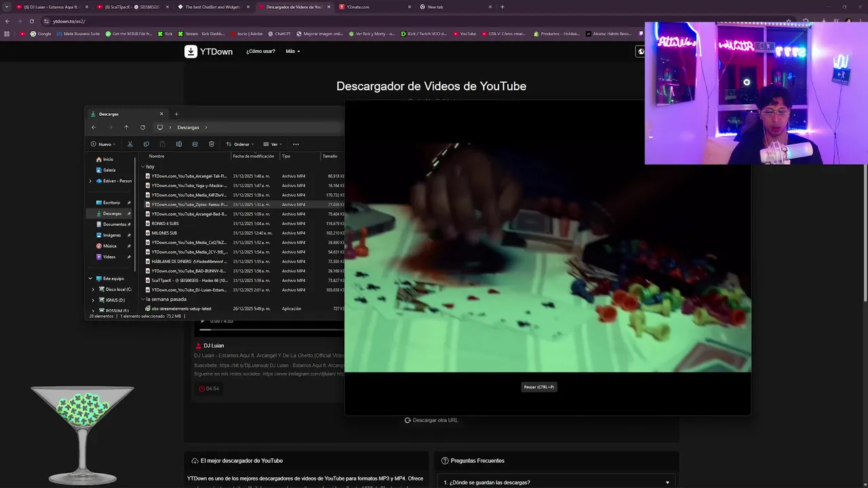Collapse the 'hoy' group in file list
This screenshot has height=488, width=868.
pyautogui.click(x=143, y=167)
